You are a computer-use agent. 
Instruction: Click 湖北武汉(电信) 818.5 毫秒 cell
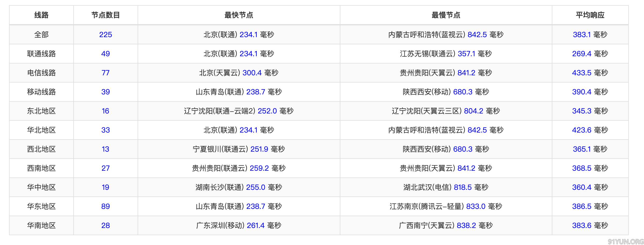(x=446, y=187)
